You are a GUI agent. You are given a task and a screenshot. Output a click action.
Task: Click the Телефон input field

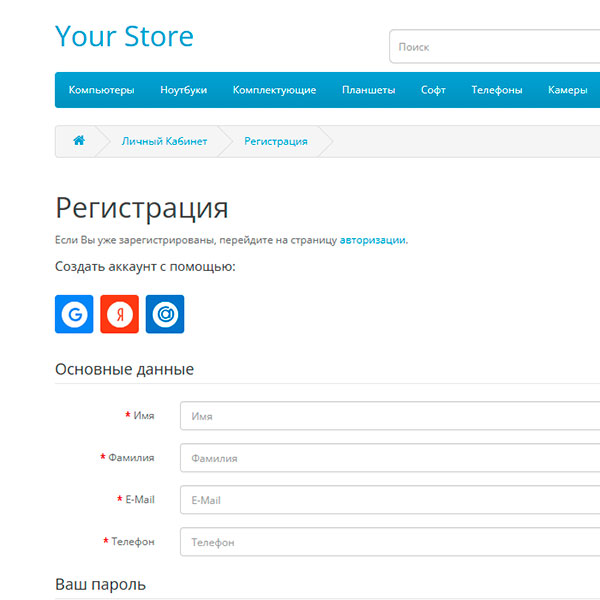click(390, 542)
